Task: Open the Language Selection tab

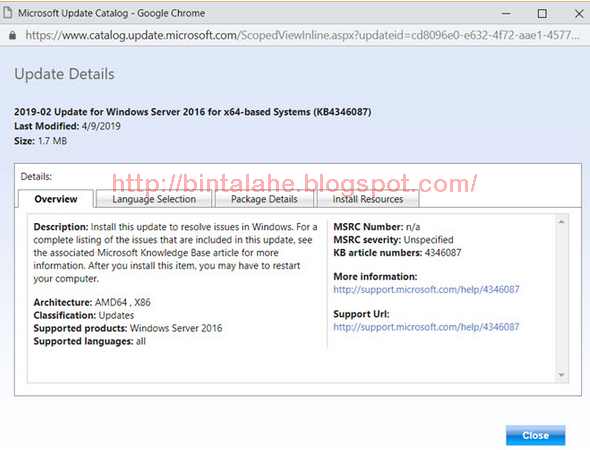Action: 154,199
